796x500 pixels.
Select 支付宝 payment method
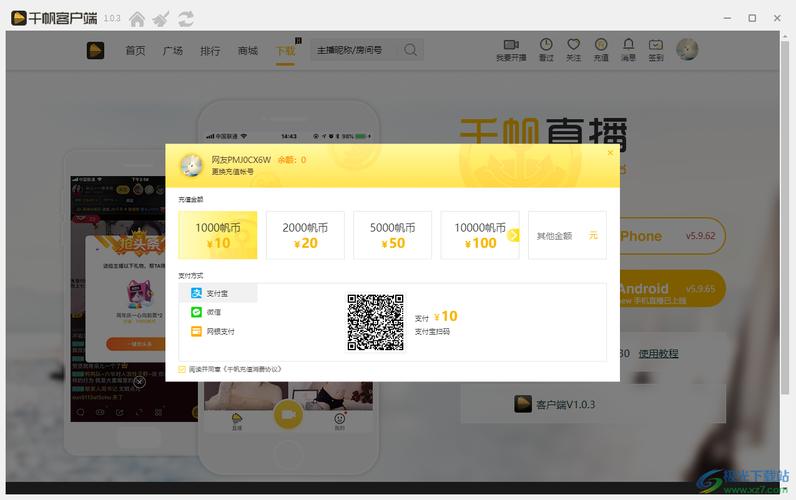[217, 293]
